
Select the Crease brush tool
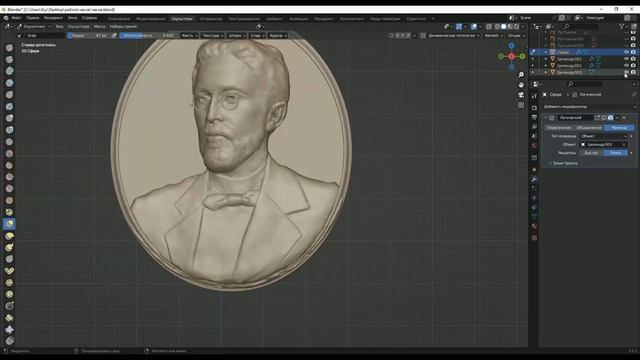(9, 142)
